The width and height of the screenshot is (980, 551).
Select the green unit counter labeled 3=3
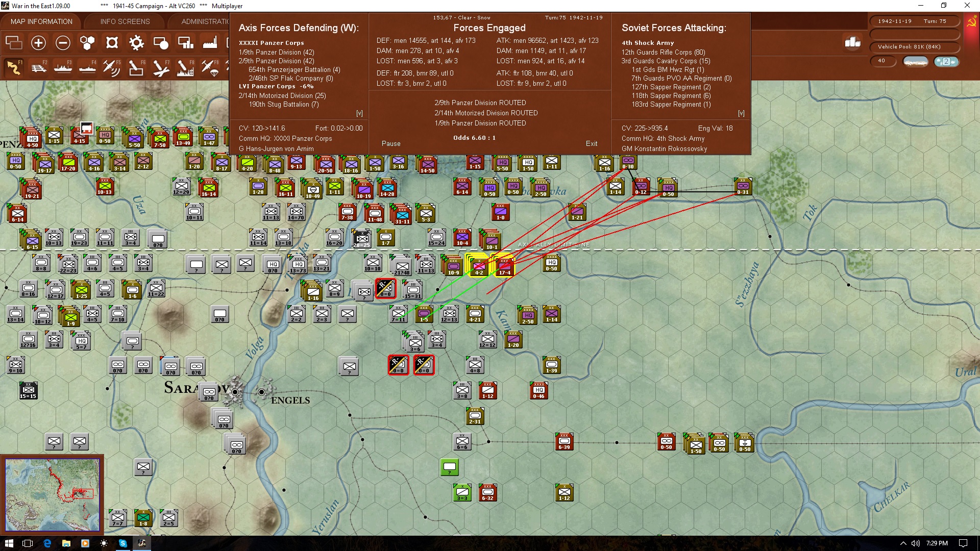coord(462,493)
